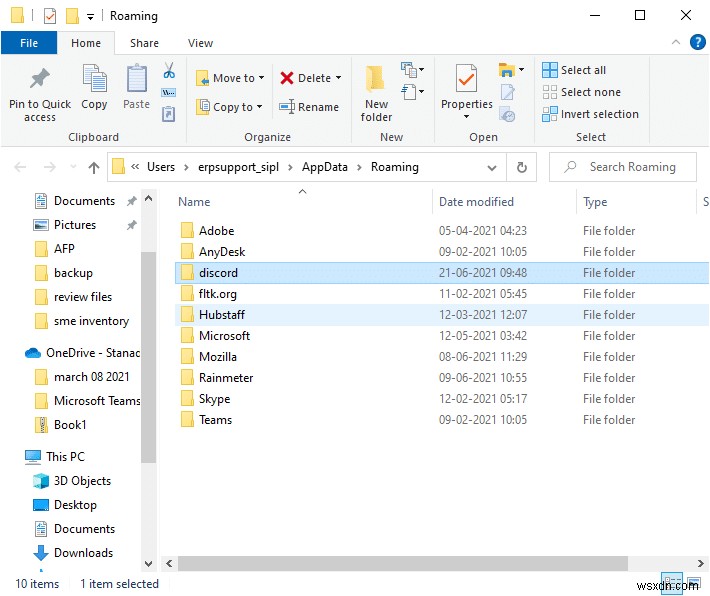Select the Adobe folder
Viewport: 710px width, 596px height.
442,231
